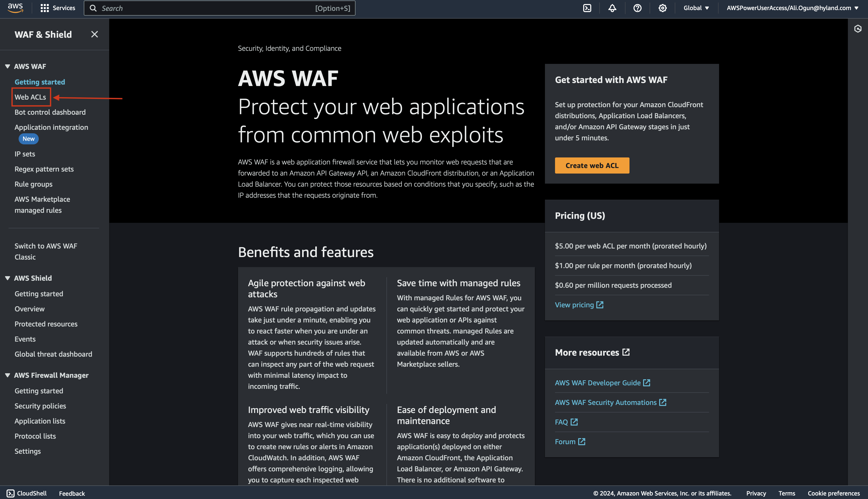The image size is (868, 499).
Task: Collapse the AWS Shield section
Action: 8,278
